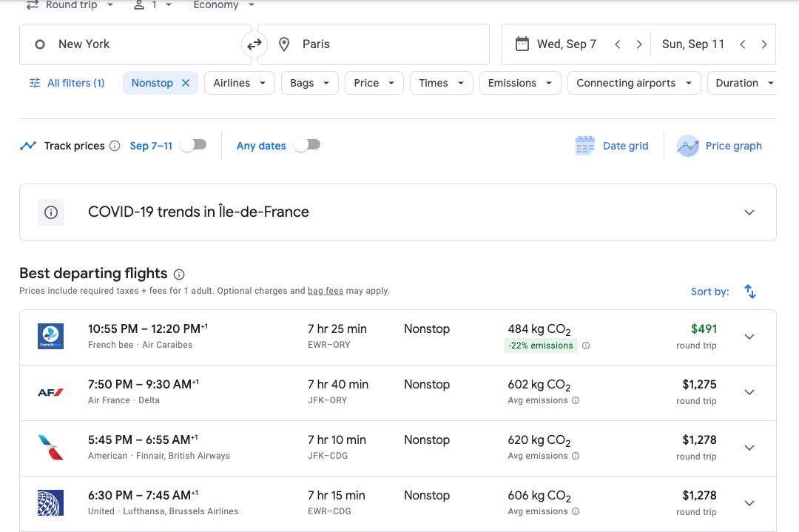
Task: Swap origin and destination cities
Action: (254, 44)
